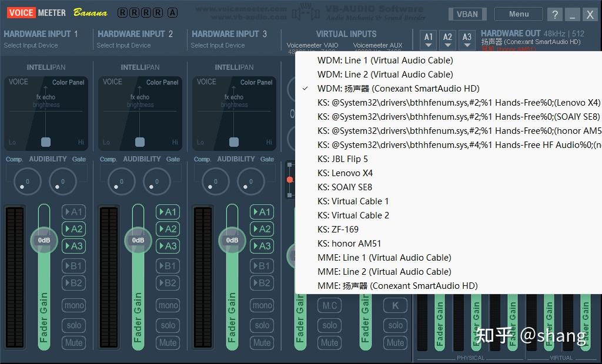The image size is (602, 364).
Task: Disable A3 bus on Hardware Input 3
Action: [x=262, y=246]
